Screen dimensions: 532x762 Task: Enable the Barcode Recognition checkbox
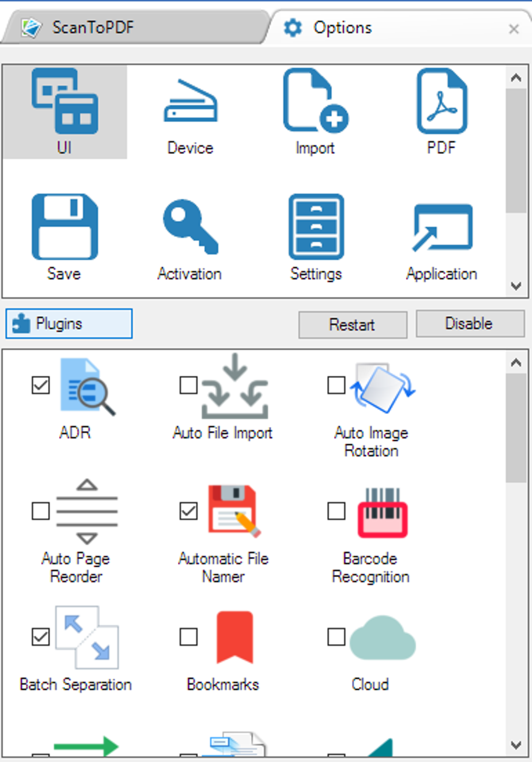click(336, 511)
